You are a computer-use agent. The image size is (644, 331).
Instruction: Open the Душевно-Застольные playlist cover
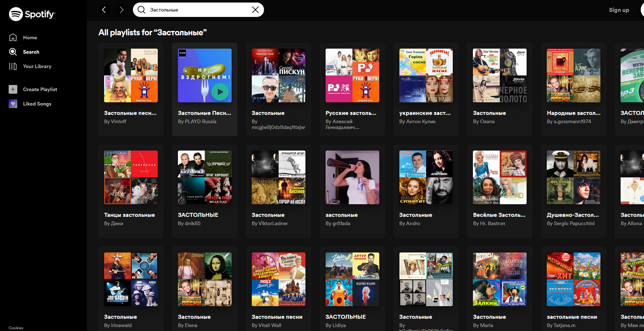coord(574,177)
